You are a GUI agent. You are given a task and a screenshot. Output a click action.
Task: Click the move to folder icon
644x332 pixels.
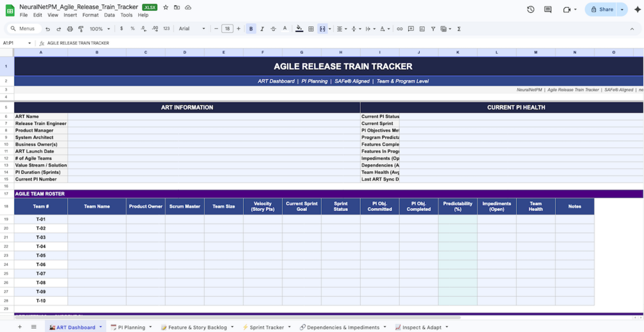(177, 8)
